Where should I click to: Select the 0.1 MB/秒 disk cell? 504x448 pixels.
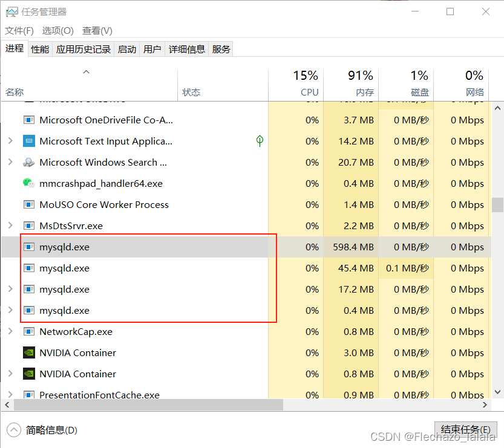(x=406, y=268)
